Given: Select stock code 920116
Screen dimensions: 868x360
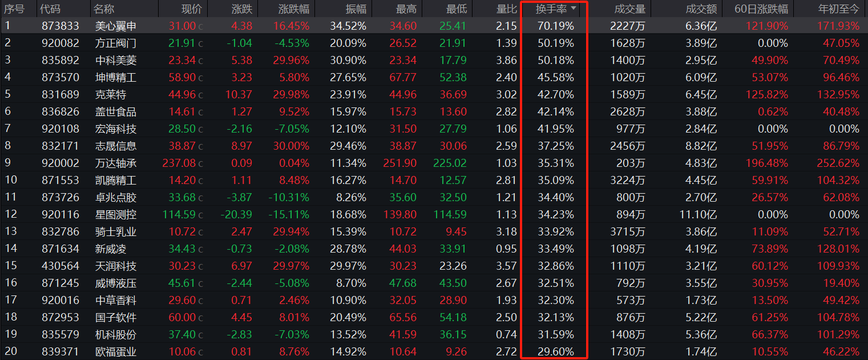Looking at the screenshot, I should (x=60, y=214).
